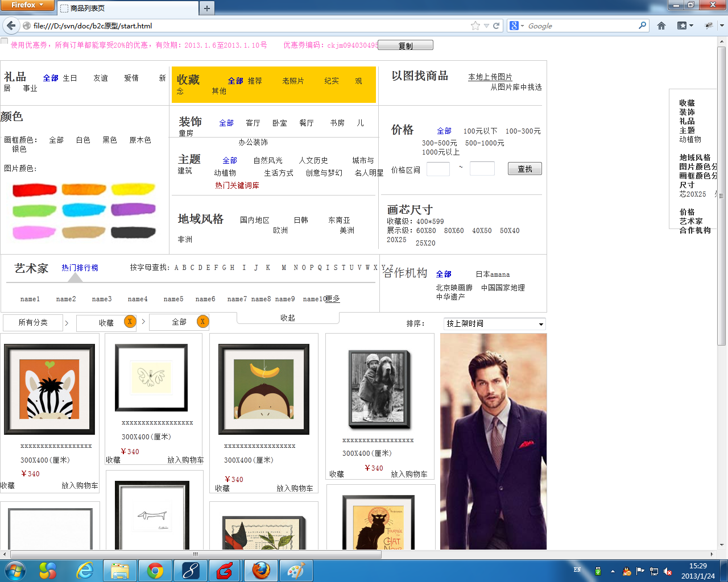
Task: Pick the pink paint color swatch
Action: point(35,232)
